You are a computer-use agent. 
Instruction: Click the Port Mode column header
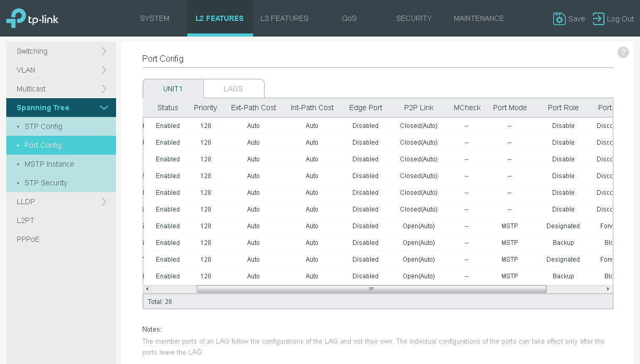click(510, 108)
